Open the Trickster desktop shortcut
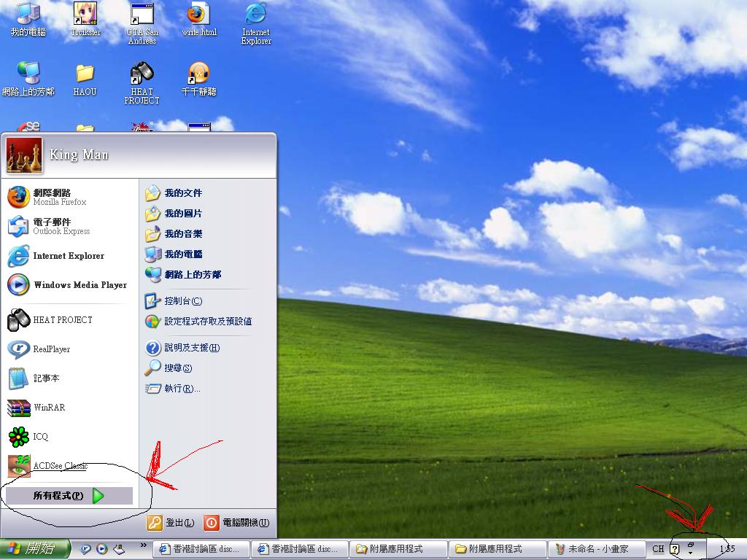This screenshot has width=747, height=560. (86, 19)
